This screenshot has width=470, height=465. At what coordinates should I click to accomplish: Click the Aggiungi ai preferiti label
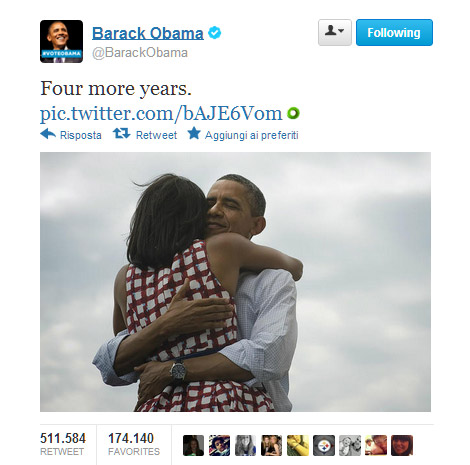pos(252,135)
